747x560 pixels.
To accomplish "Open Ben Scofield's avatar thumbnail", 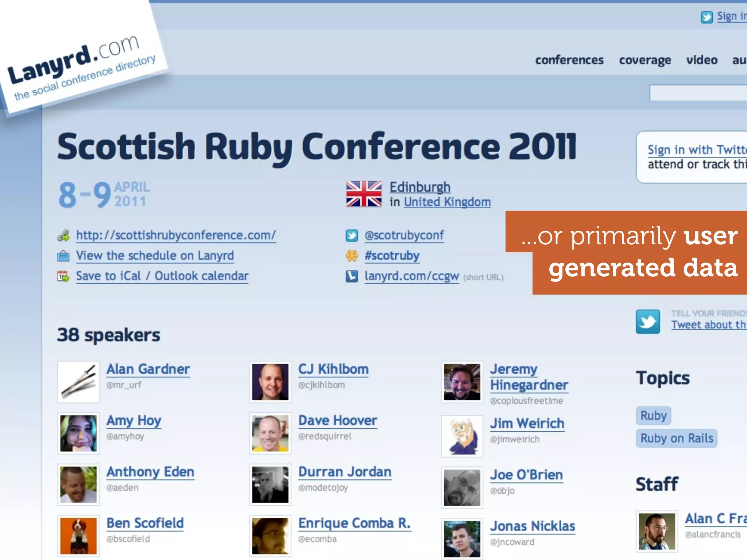I will tap(78, 536).
